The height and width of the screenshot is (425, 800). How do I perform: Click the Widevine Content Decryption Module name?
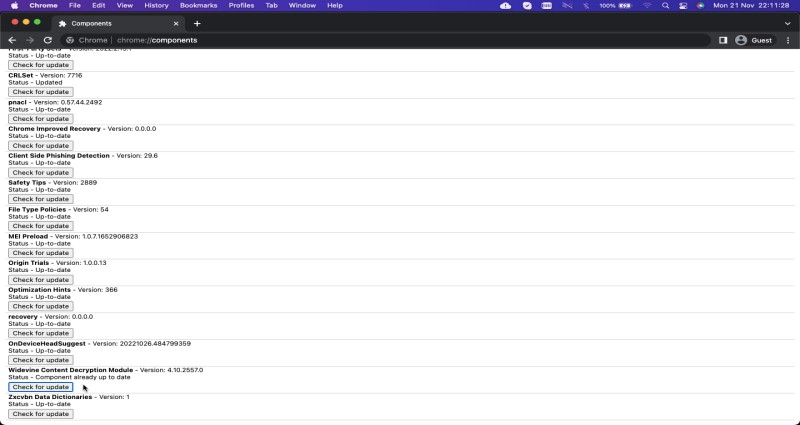(70, 370)
